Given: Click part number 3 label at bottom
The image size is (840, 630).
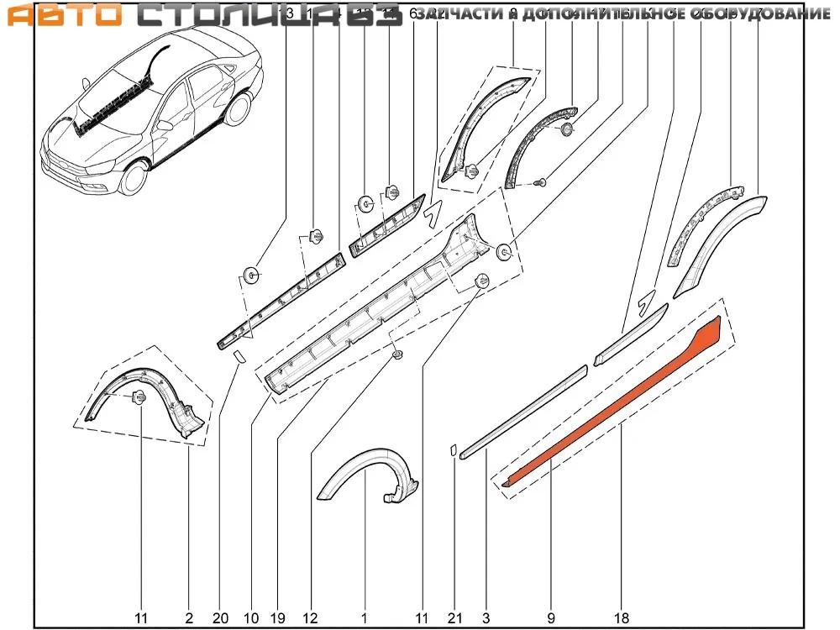Looking at the screenshot, I should (486, 617).
